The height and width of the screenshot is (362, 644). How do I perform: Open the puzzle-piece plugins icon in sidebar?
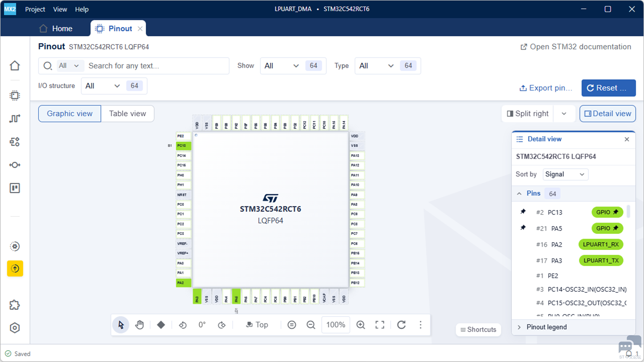pos(15,305)
